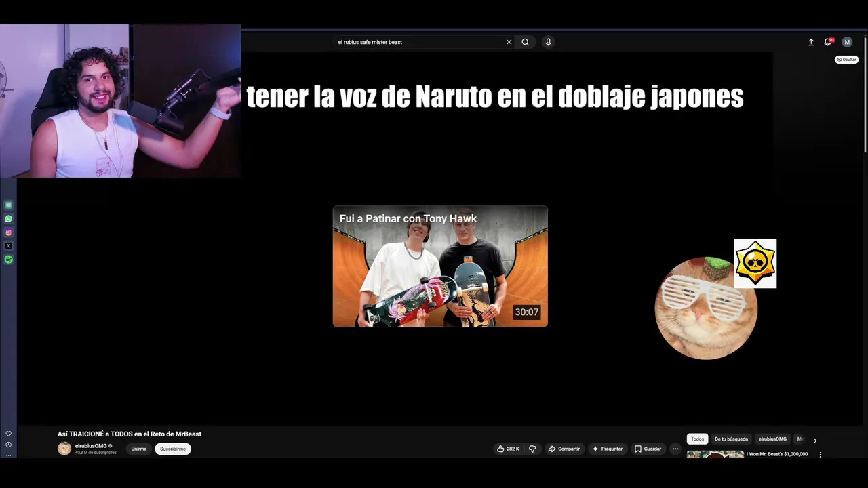868x488 pixels.
Task: Click the tener la voz de Naruto caption
Action: click(495, 97)
